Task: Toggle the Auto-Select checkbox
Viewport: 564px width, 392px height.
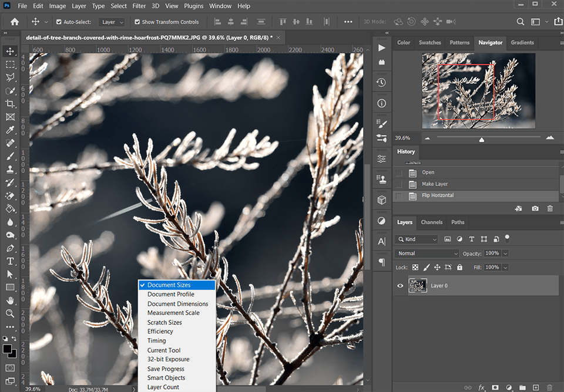Action: click(59, 22)
